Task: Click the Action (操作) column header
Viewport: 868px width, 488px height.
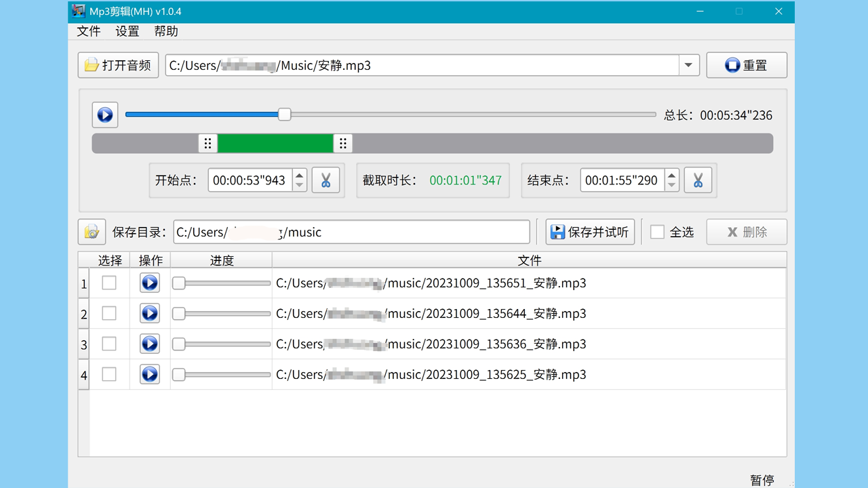Action: 151,260
